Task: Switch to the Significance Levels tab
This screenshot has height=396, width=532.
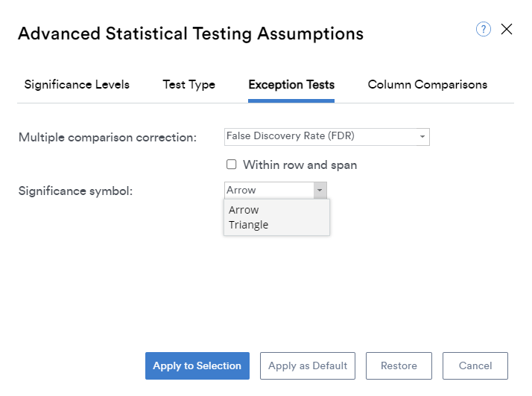Action: tap(77, 85)
